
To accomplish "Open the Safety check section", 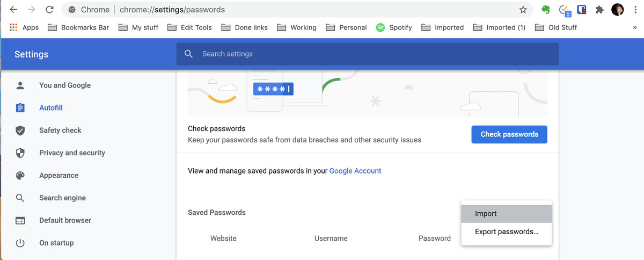I will click(60, 131).
